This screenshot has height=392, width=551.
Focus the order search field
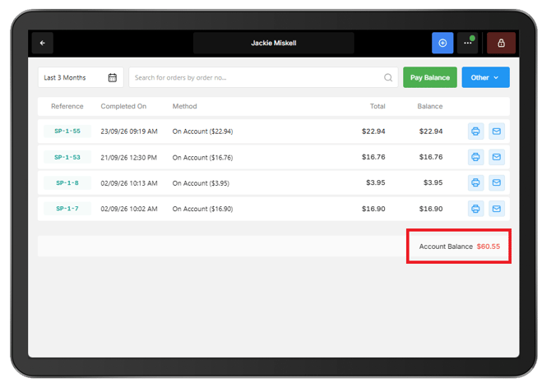click(263, 77)
